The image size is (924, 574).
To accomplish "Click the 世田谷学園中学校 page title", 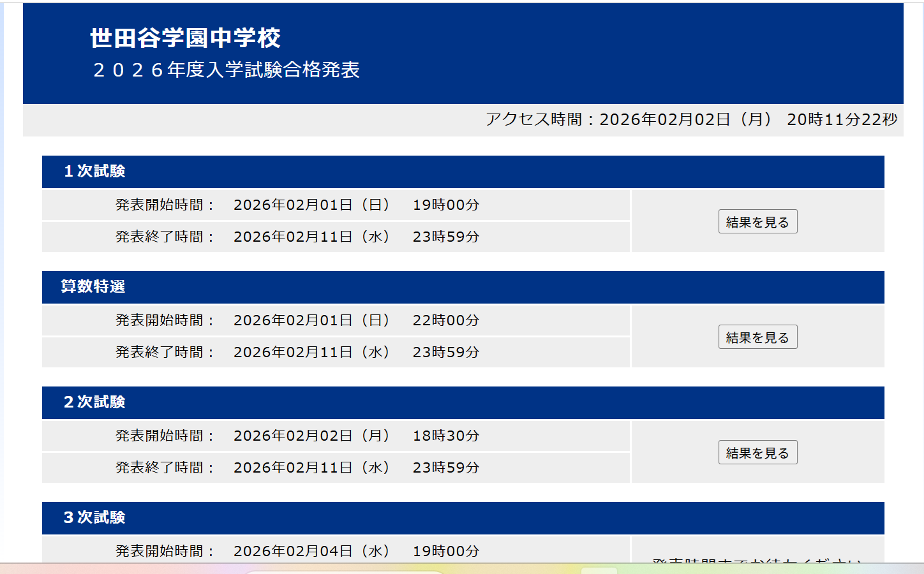I will point(185,38).
